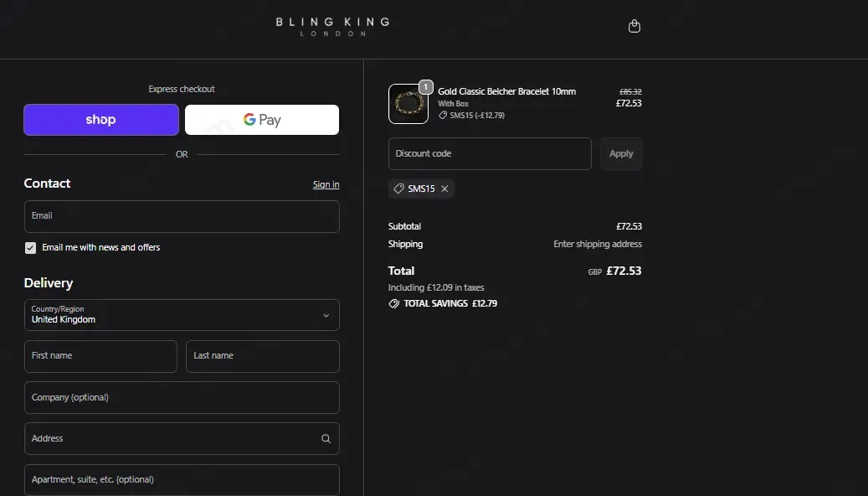
Task: Click the Including £12.09 in taxes text
Action: [x=436, y=287]
